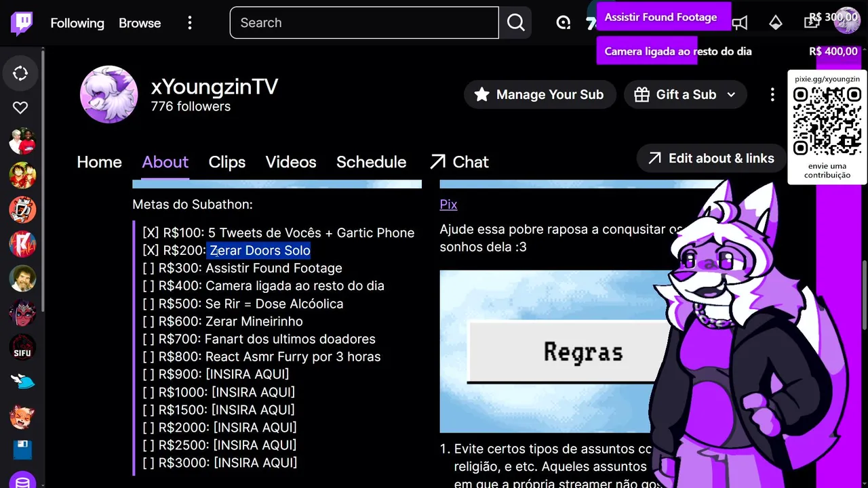Open the SIFU channel in sidebar
Screen dimensions: 868x488
pyautogui.click(x=22, y=348)
